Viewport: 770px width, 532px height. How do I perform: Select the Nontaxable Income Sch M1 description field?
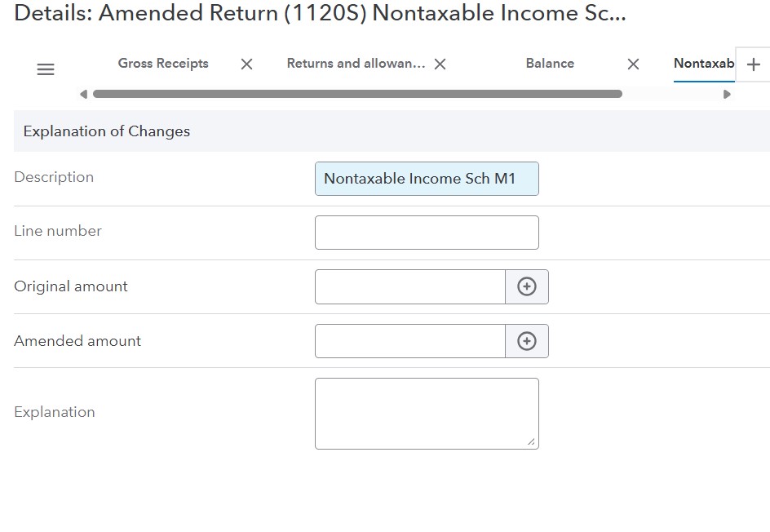tap(427, 178)
